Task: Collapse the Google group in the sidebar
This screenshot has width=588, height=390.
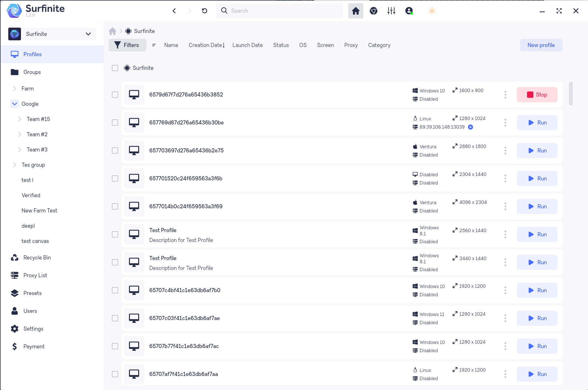Action: pos(14,104)
